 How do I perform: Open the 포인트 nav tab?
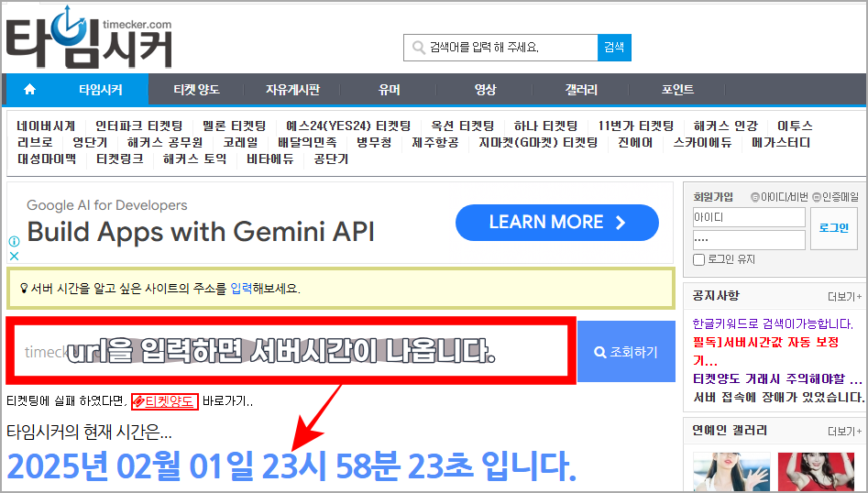(677, 89)
